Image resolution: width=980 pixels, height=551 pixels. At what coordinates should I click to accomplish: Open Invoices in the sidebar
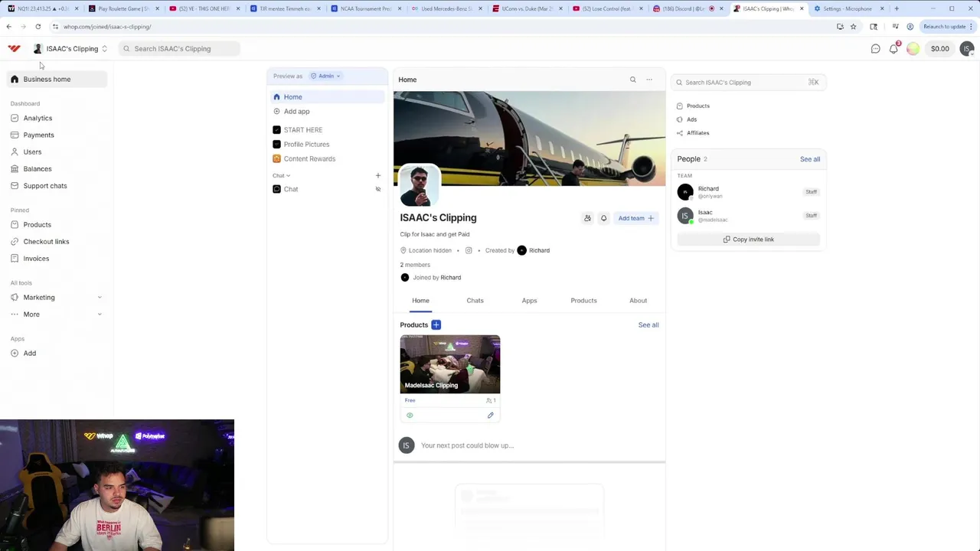click(36, 259)
